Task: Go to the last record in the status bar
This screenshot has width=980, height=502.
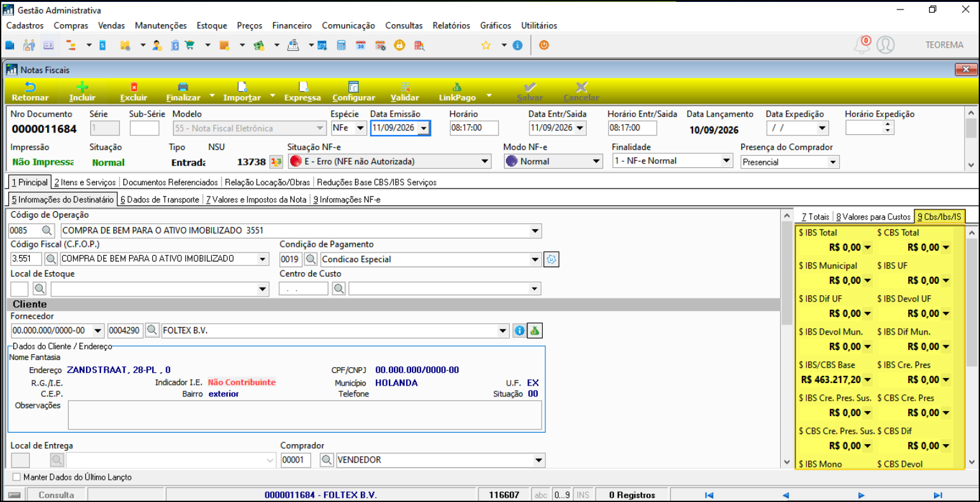Action: [937, 495]
